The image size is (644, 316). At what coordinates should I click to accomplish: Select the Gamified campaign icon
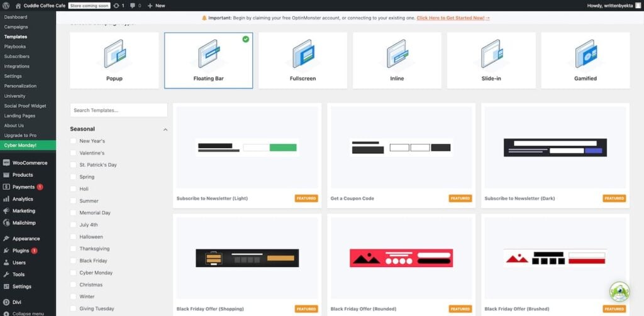pyautogui.click(x=586, y=54)
